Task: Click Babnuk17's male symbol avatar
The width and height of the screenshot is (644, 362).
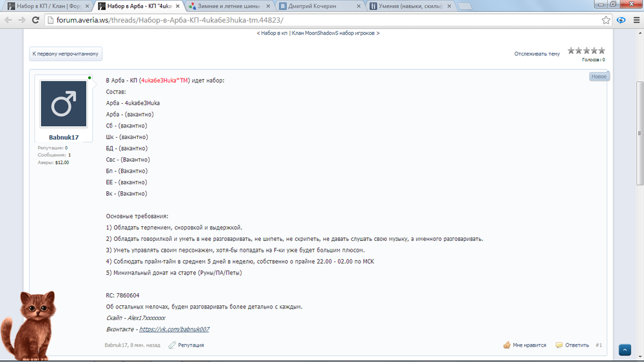Action: tap(64, 104)
